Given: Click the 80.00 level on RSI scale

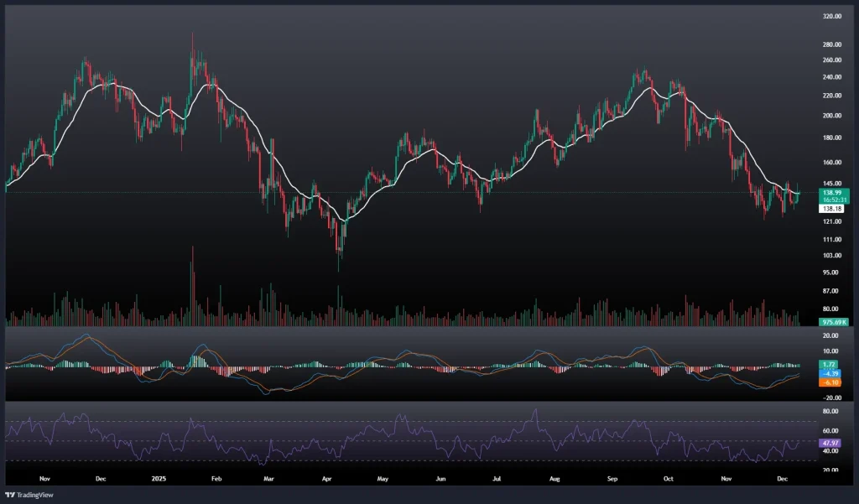Looking at the screenshot, I should pyautogui.click(x=831, y=412).
